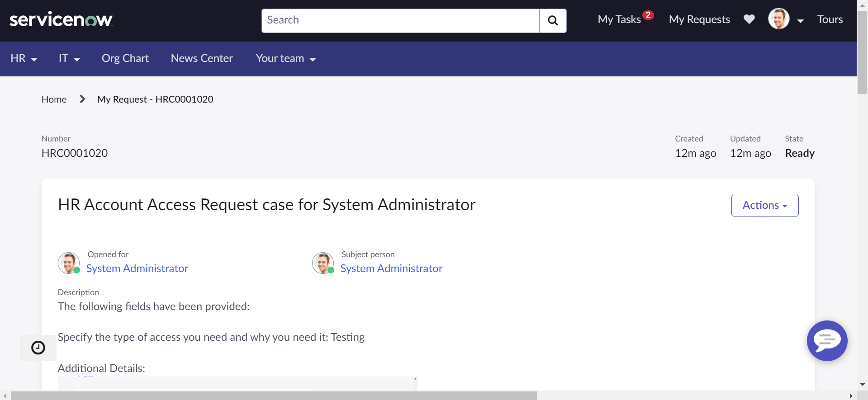This screenshot has width=868, height=400.
Task: Open the chat bubble widget
Action: 827,340
